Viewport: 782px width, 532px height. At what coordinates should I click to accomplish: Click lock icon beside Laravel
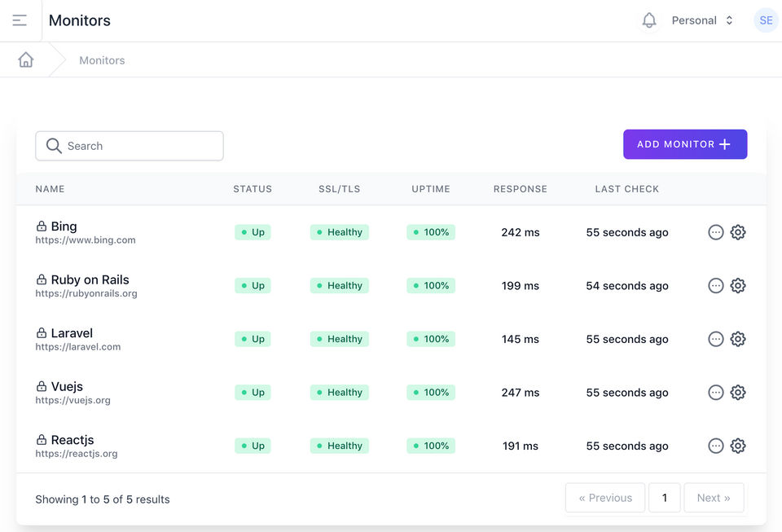[42, 333]
